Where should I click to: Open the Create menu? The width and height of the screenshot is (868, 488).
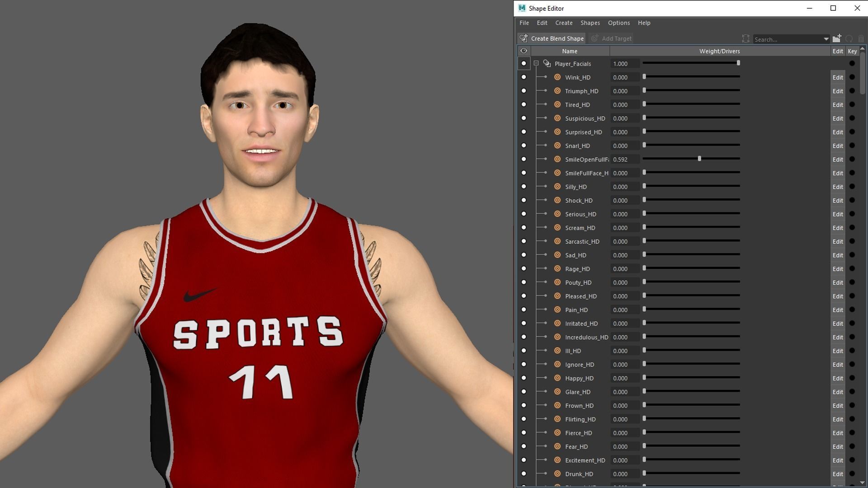pos(564,23)
